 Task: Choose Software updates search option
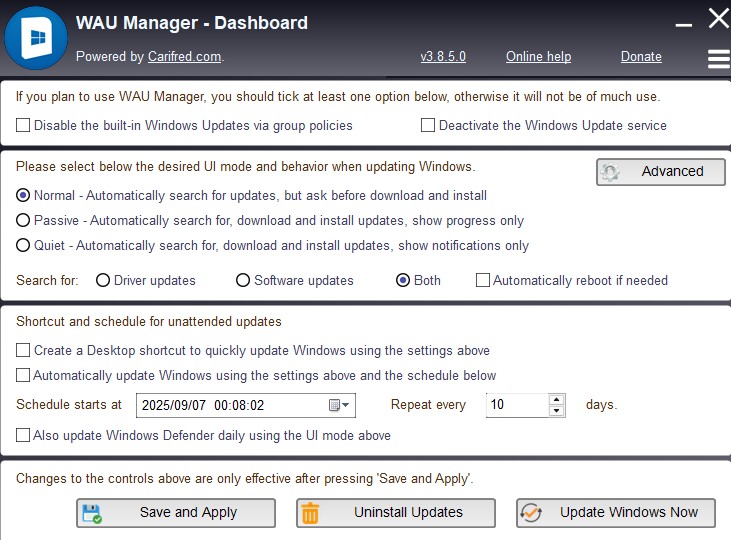(243, 281)
